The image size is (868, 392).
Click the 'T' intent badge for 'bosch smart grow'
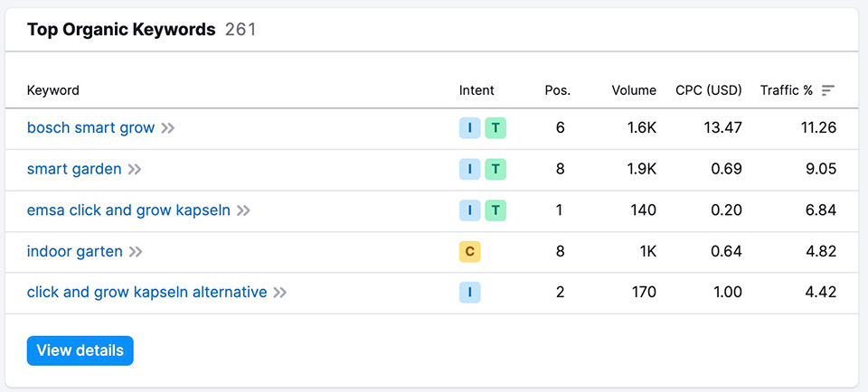(496, 128)
